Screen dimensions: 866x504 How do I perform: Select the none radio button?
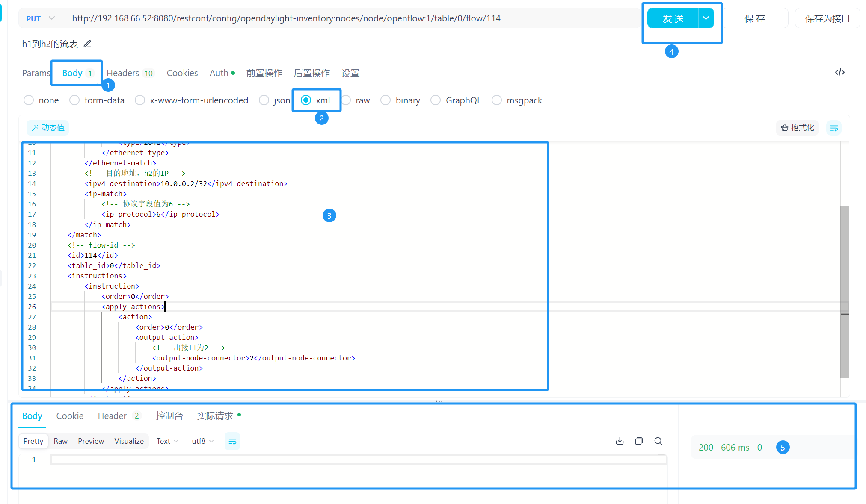(x=28, y=100)
